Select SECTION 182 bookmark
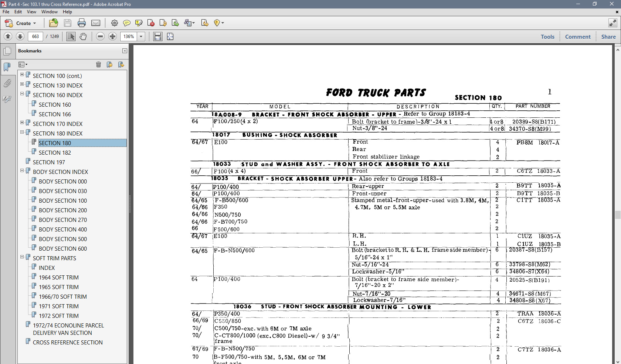 pyautogui.click(x=55, y=152)
